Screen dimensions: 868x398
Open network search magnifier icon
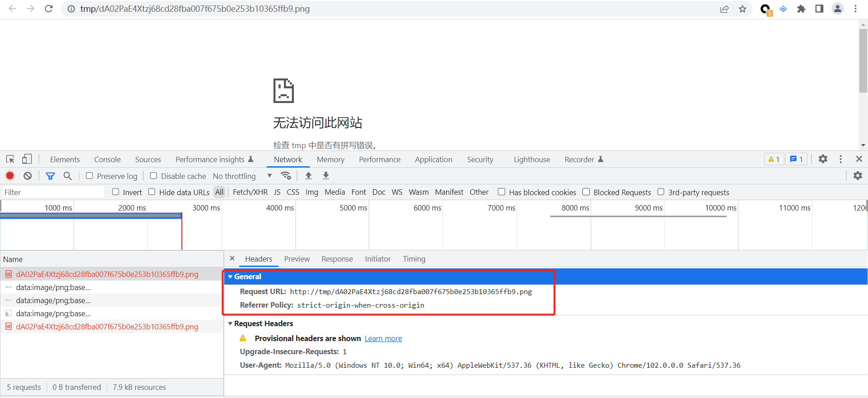tap(67, 176)
